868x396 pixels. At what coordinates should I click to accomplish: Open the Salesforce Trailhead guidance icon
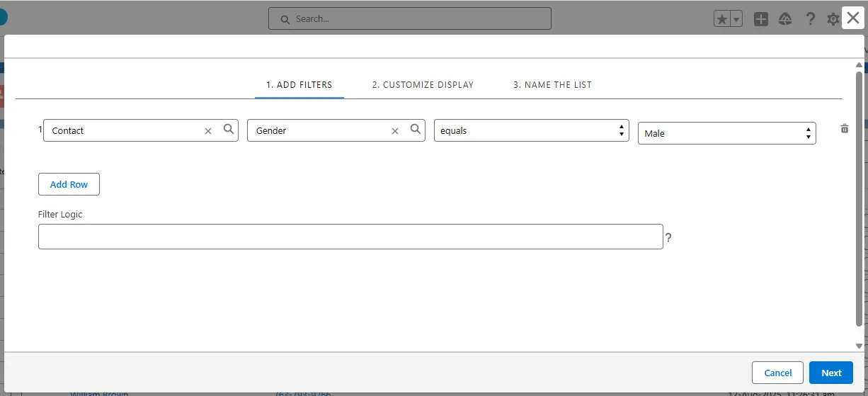785,20
